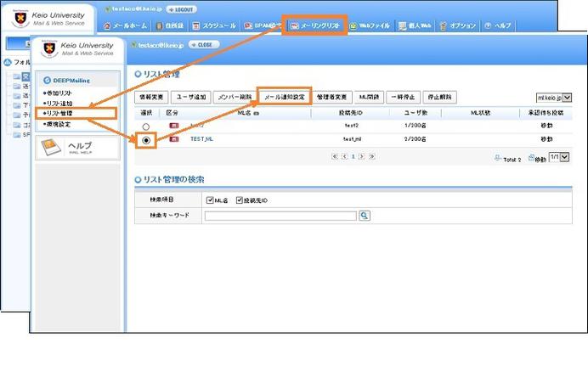Image resolution: width=588 pixels, height=377 pixels.
Task: Click the メール通知設定 button
Action: click(x=284, y=97)
